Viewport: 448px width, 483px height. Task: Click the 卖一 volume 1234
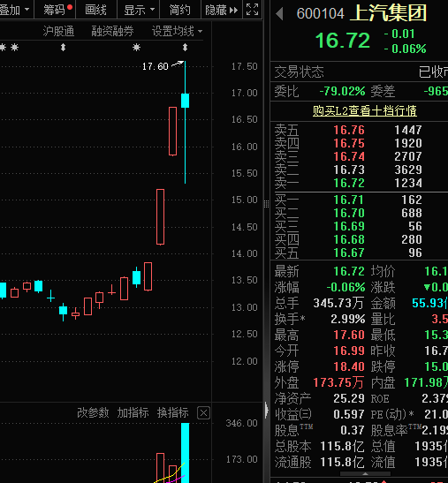click(x=408, y=183)
